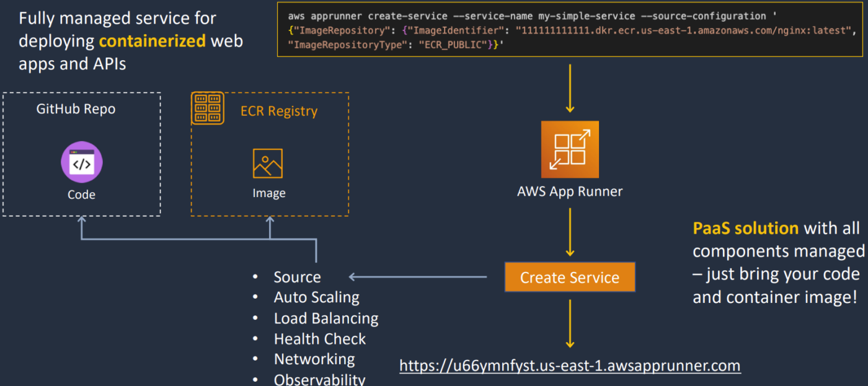Click the purple GitHub Code icon
The height and width of the screenshot is (386, 868).
[x=81, y=162]
